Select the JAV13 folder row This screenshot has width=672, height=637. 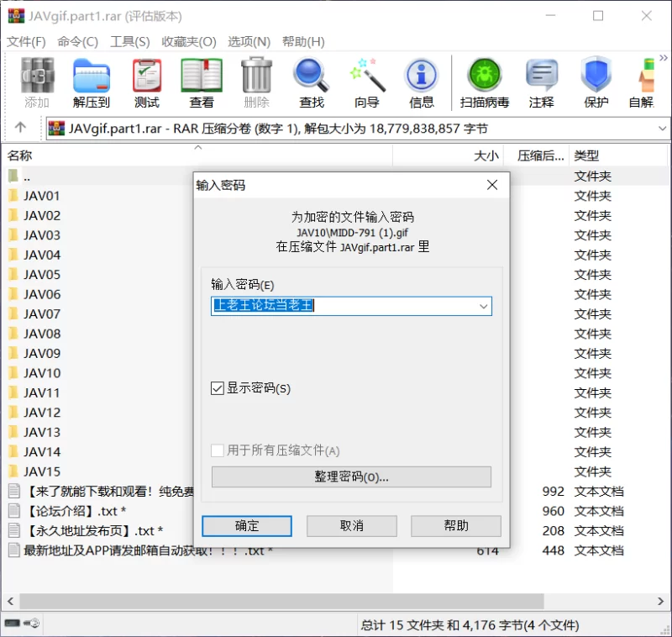coord(41,432)
